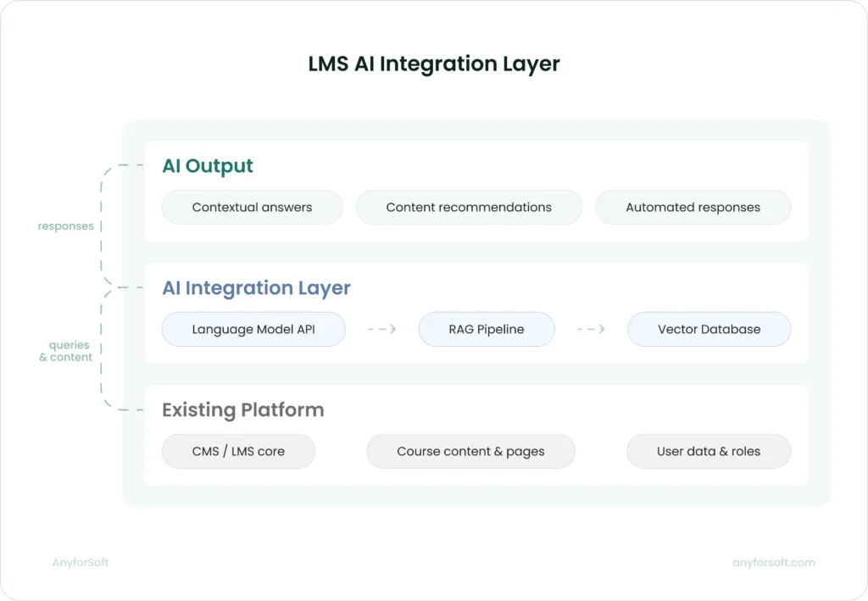
Task: Open the anyforsoft.com link at bottom right
Action: click(x=773, y=562)
